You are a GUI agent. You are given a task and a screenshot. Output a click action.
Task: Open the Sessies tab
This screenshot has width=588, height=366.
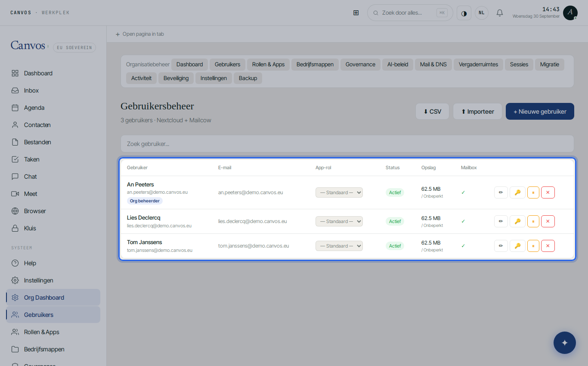point(519,65)
